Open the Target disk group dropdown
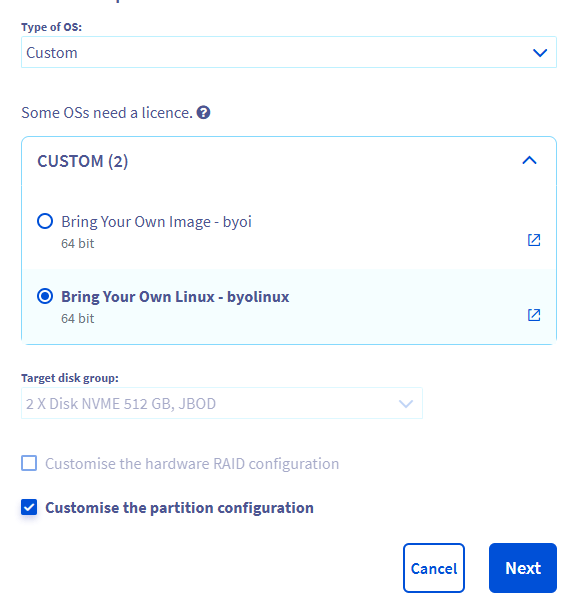 pos(222,403)
